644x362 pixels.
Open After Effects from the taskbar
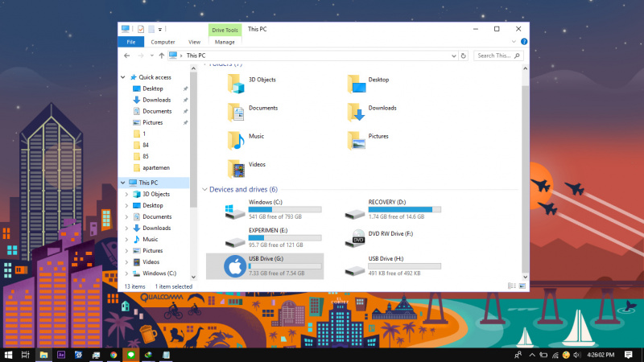click(x=61, y=355)
